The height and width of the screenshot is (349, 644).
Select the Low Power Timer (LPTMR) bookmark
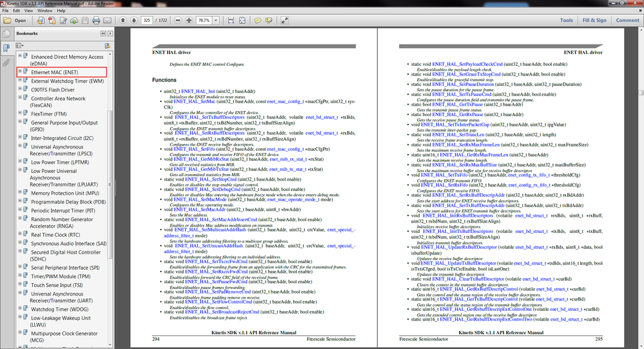(x=60, y=162)
